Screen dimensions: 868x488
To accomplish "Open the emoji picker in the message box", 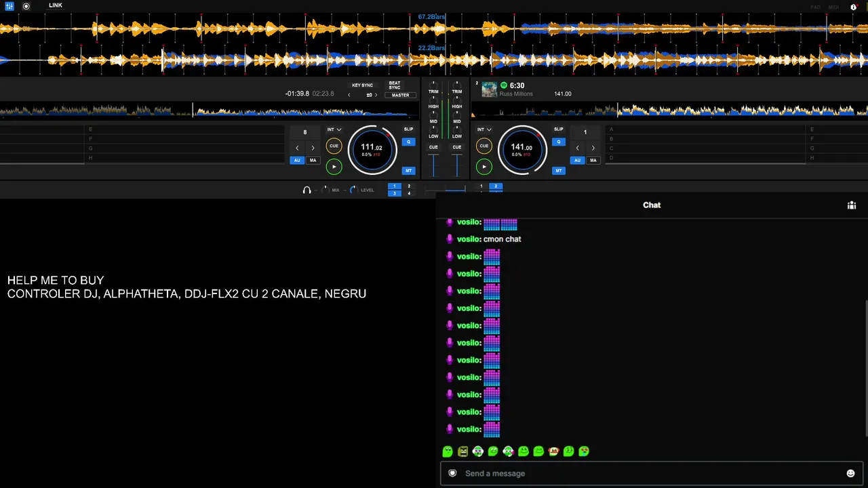I will click(x=850, y=474).
